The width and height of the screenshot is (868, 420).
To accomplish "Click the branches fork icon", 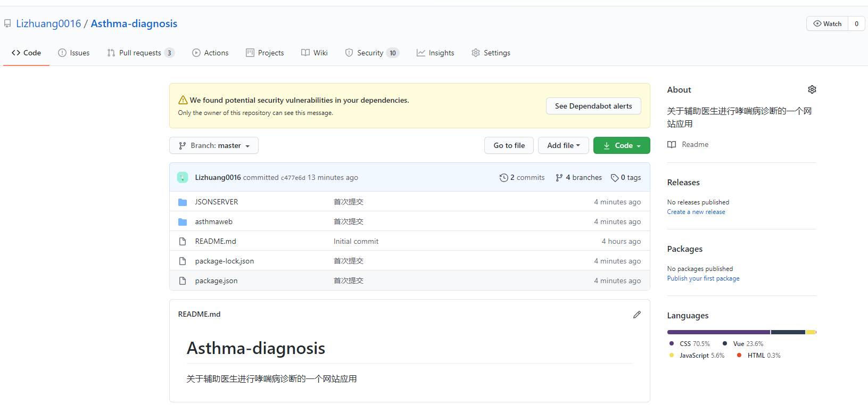I will 559,178.
